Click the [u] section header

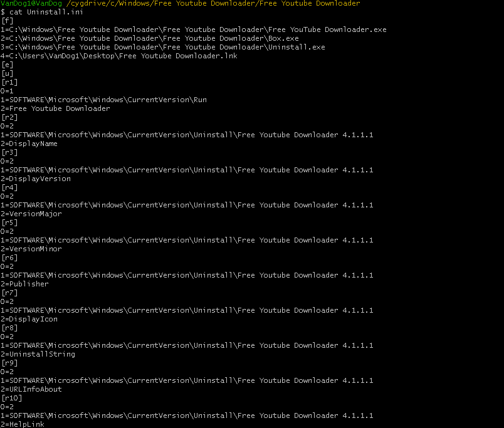[7, 73]
